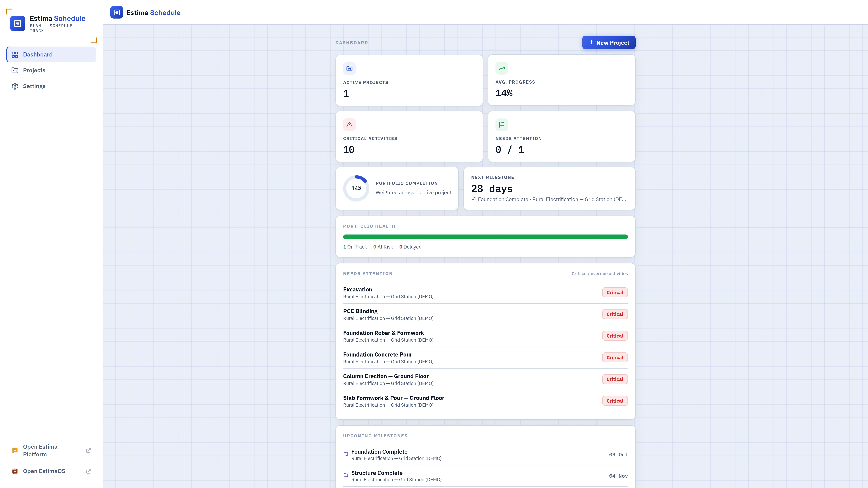868x488 pixels.
Task: Open Estima Platform link
Action: coord(52,450)
